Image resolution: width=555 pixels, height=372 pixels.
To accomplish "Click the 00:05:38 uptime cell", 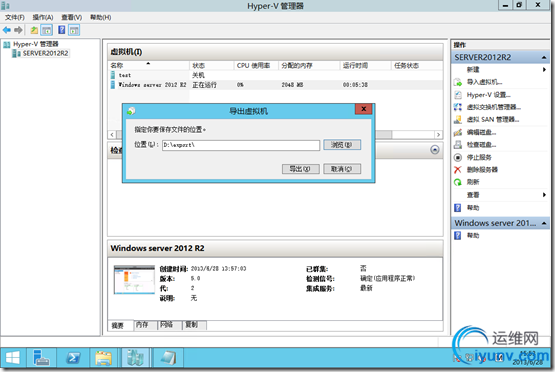I will (x=355, y=85).
